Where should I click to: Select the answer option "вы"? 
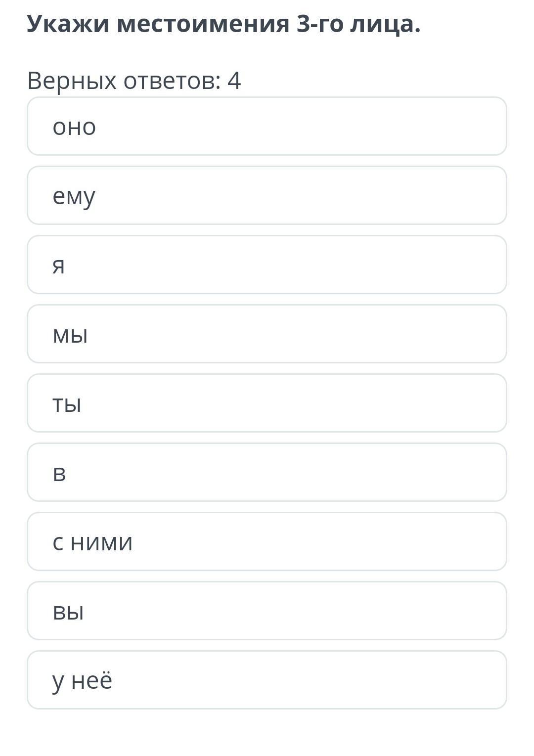click(267, 611)
